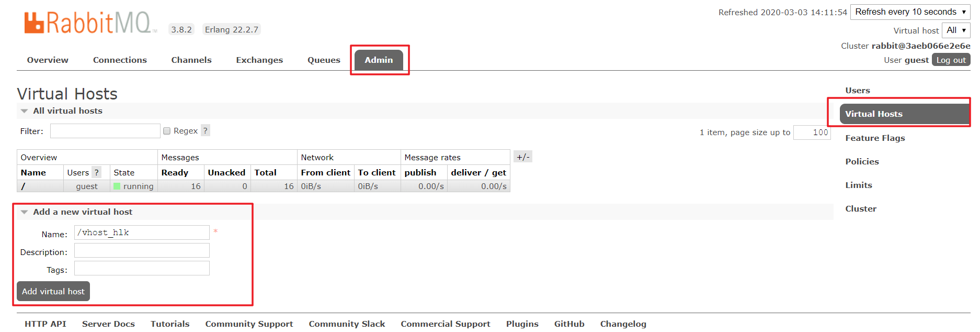Sort by the Unacked column header
The width and height of the screenshot is (980, 332).
tap(226, 172)
